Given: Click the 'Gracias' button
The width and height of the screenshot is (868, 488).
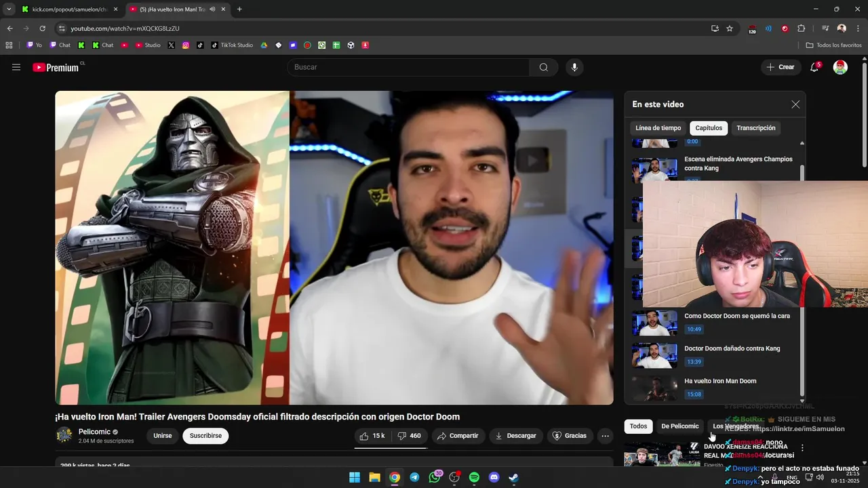Looking at the screenshot, I should [x=570, y=436].
